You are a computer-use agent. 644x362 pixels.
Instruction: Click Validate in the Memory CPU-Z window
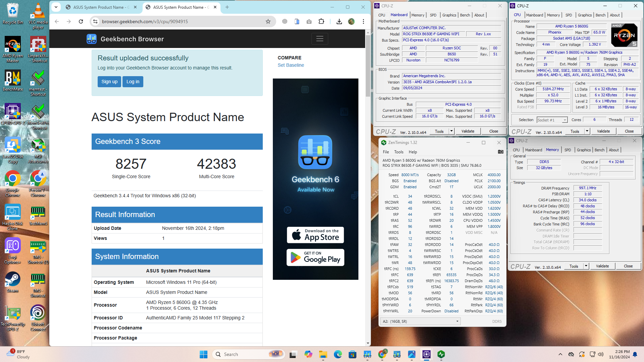pyautogui.click(x=602, y=266)
